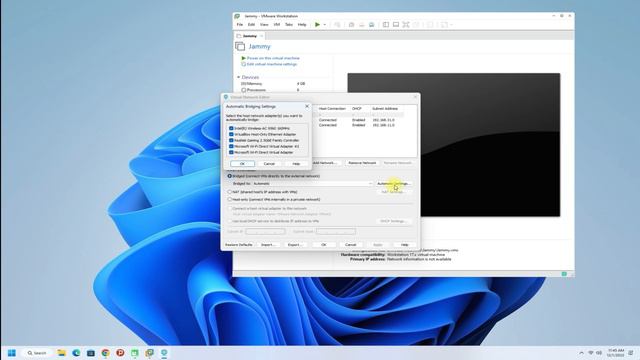
Task: Click the VMware Workstation title bar logo
Action: coord(237,16)
